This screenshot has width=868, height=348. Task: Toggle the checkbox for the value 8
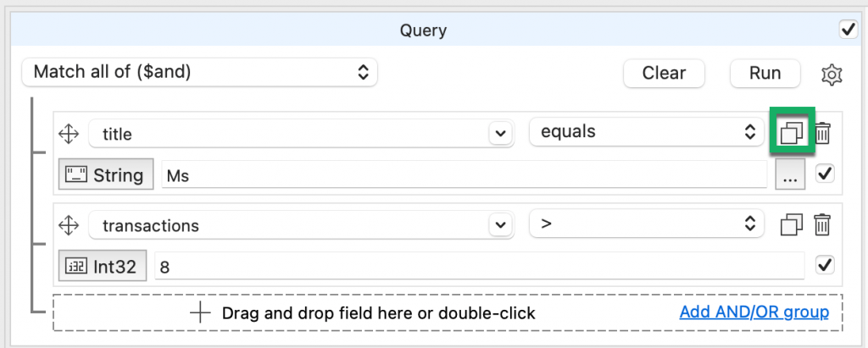[824, 266]
